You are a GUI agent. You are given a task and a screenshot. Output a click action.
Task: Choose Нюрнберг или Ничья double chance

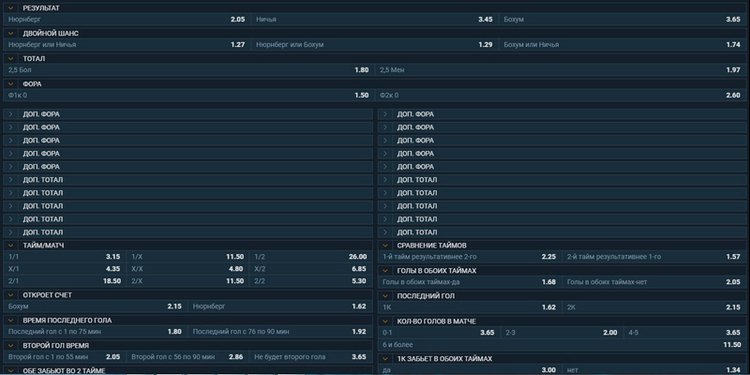[x=126, y=44]
